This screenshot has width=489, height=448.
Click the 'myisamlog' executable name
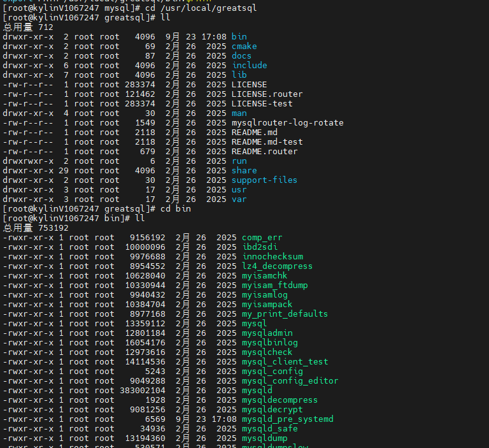(x=264, y=295)
